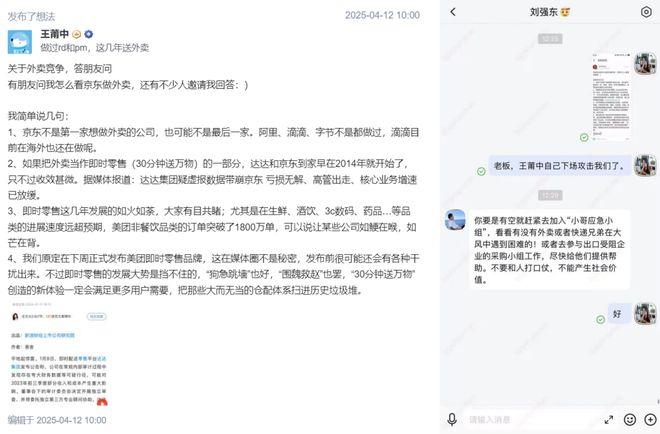Image resolution: width=660 pixels, height=434 pixels.
Task: Open the forwarded screenshot image in chat
Action: point(611,97)
